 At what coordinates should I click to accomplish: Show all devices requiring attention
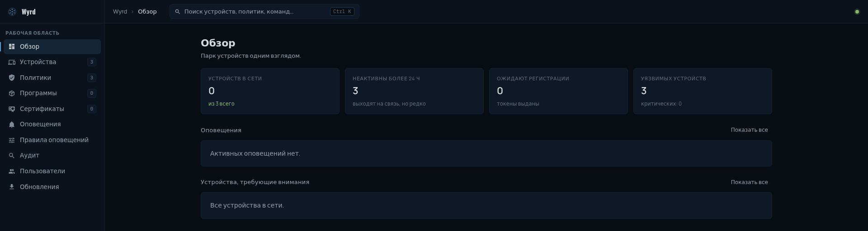[749, 182]
